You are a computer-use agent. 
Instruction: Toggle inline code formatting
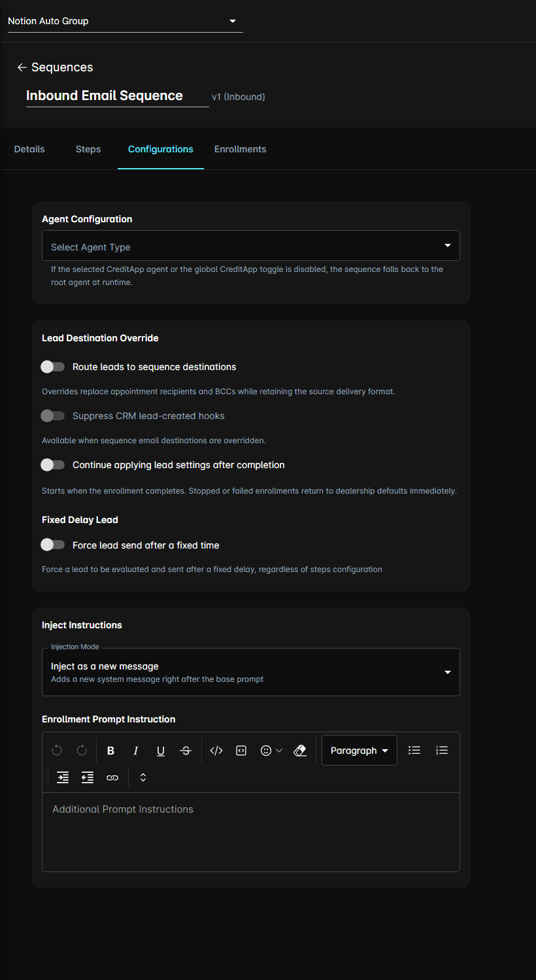coord(216,751)
